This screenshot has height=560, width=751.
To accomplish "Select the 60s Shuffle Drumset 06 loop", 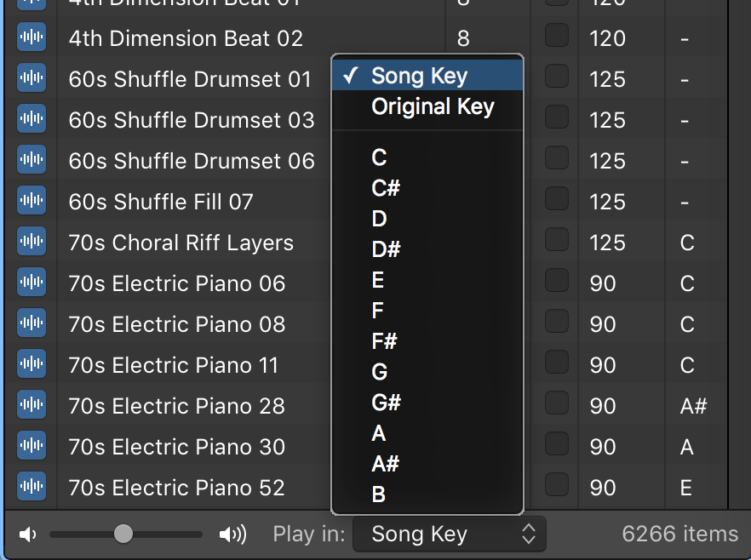I will [192, 161].
